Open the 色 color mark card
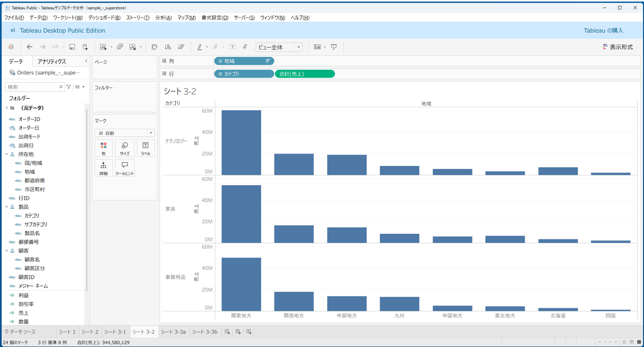This screenshot has width=644, height=347. click(x=103, y=148)
